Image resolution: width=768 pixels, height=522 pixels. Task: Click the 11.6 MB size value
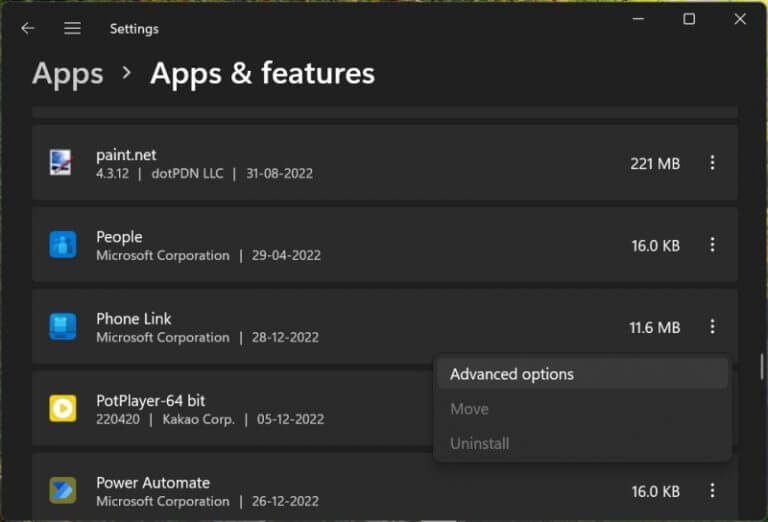(654, 328)
